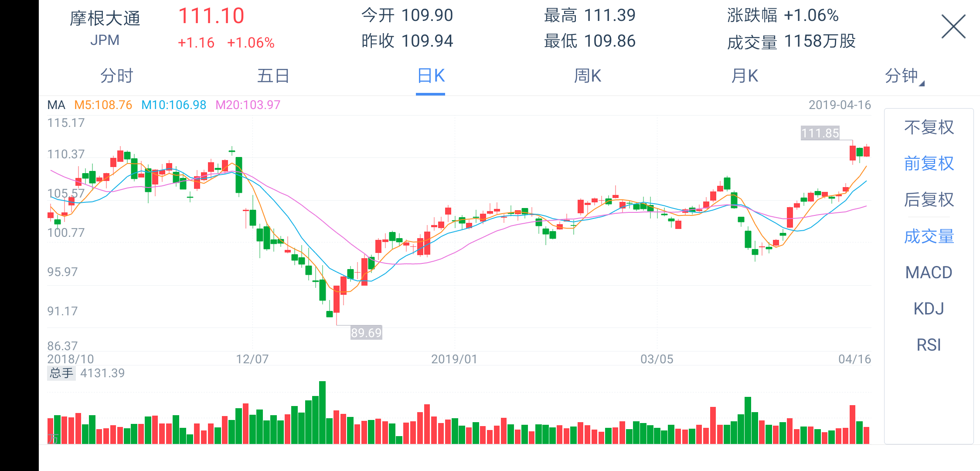Expand the 分钟 minute interval dropdown

click(x=903, y=76)
